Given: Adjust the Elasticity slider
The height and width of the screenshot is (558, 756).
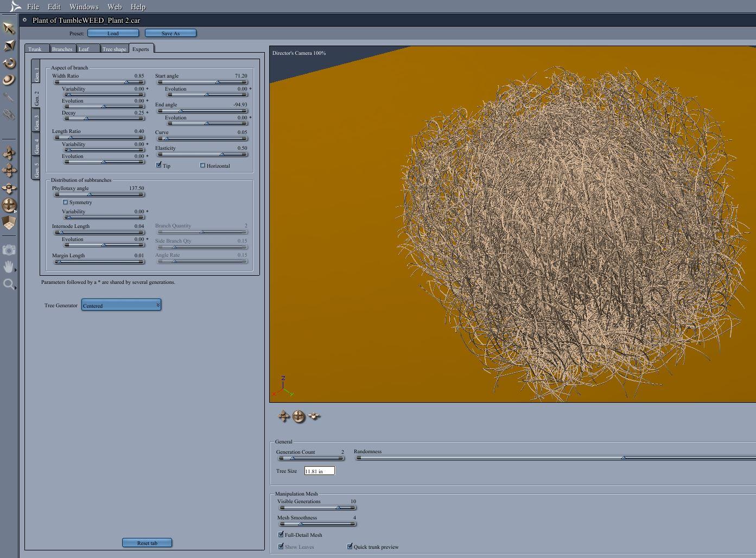Looking at the screenshot, I should coord(202,154).
